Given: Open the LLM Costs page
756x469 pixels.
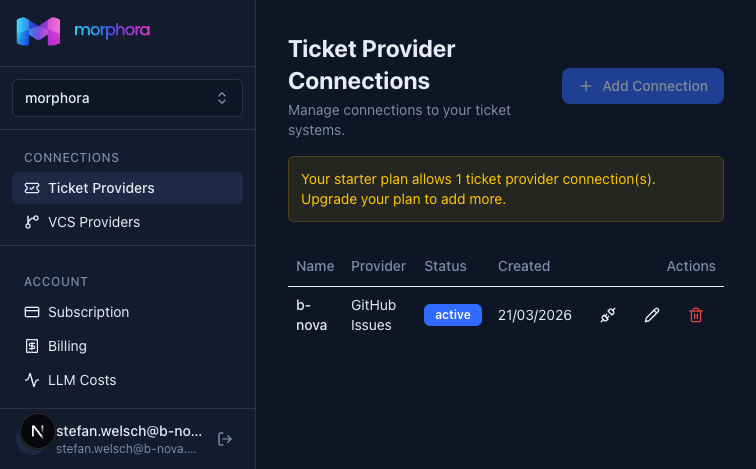Looking at the screenshot, I should [x=82, y=380].
